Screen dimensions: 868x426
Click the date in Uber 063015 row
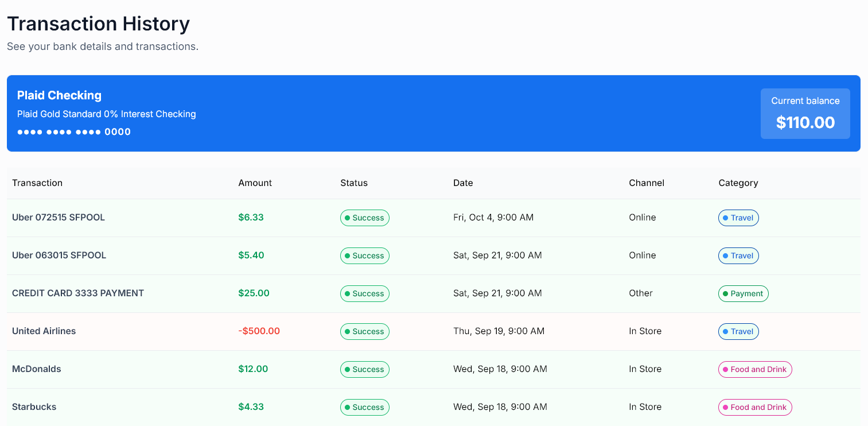[x=497, y=255]
